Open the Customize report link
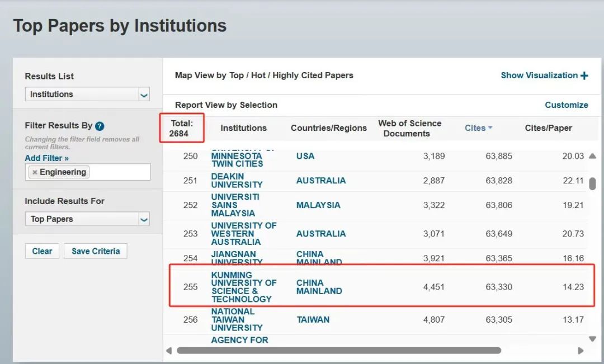The width and height of the screenshot is (604, 364). (566, 105)
